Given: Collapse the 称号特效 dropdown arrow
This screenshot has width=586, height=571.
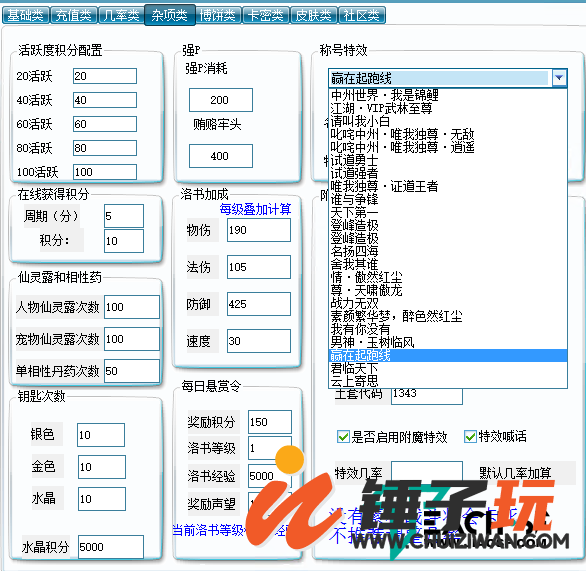Looking at the screenshot, I should tap(559, 78).
